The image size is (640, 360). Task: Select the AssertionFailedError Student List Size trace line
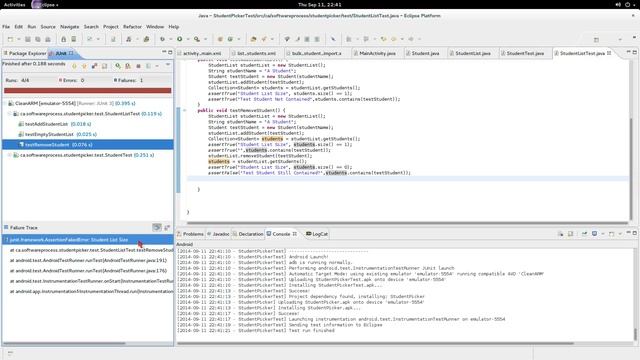88,240
